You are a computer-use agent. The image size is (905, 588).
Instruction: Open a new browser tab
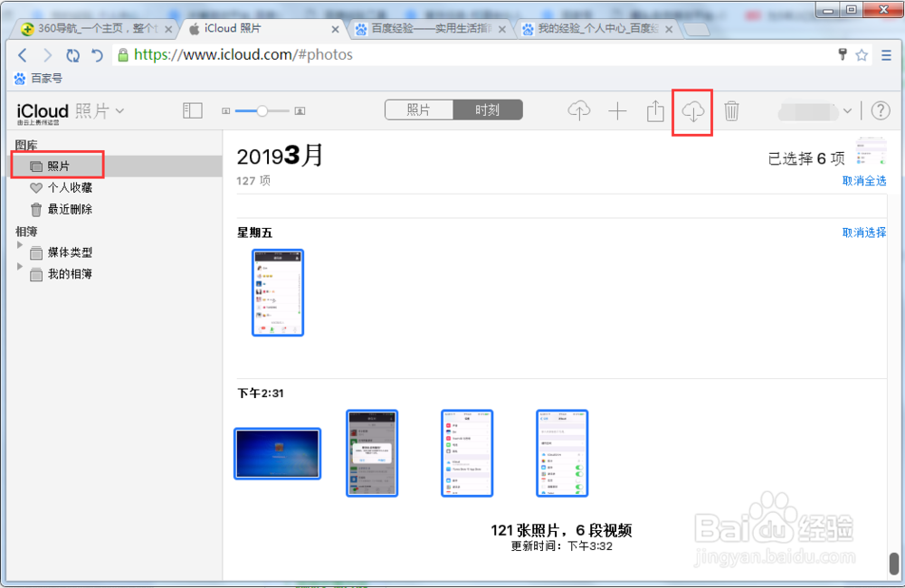697,30
